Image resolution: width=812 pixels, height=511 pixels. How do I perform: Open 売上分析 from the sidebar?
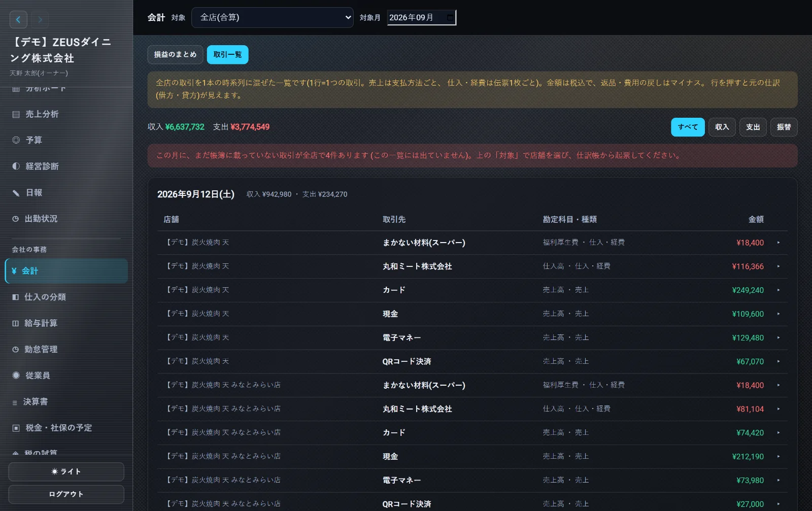tap(66, 114)
